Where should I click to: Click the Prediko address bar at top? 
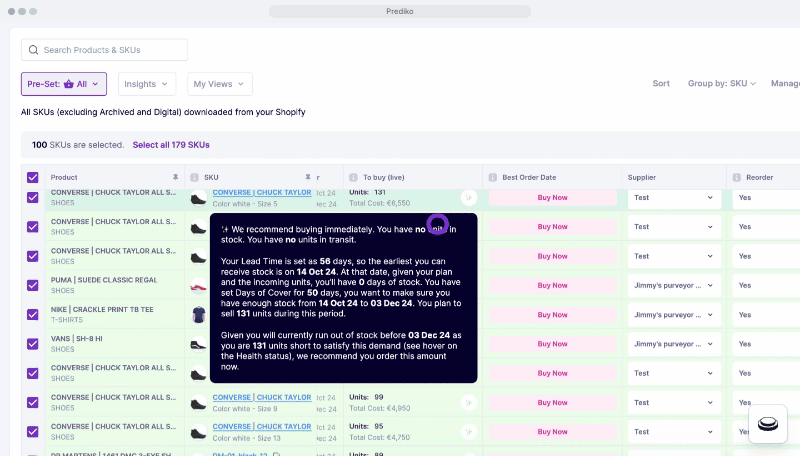tap(399, 11)
